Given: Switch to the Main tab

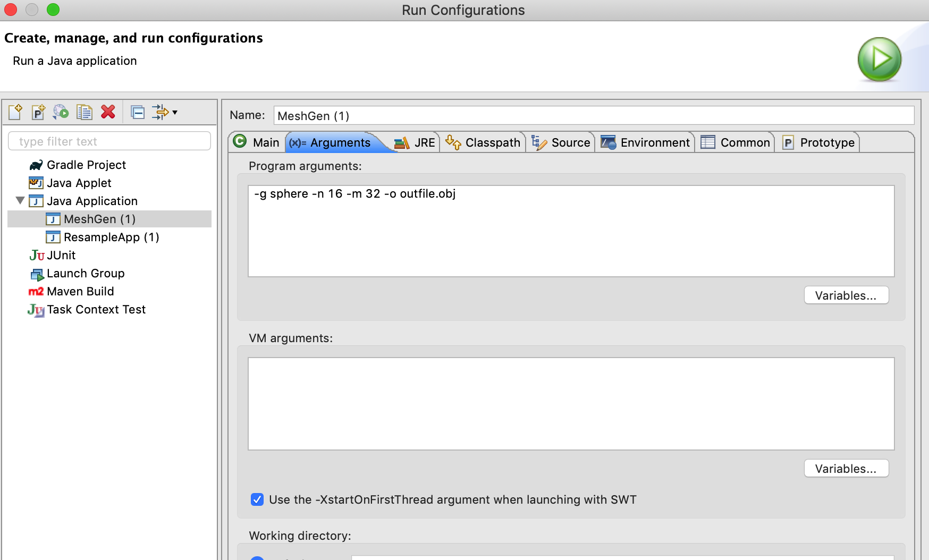Looking at the screenshot, I should [257, 142].
